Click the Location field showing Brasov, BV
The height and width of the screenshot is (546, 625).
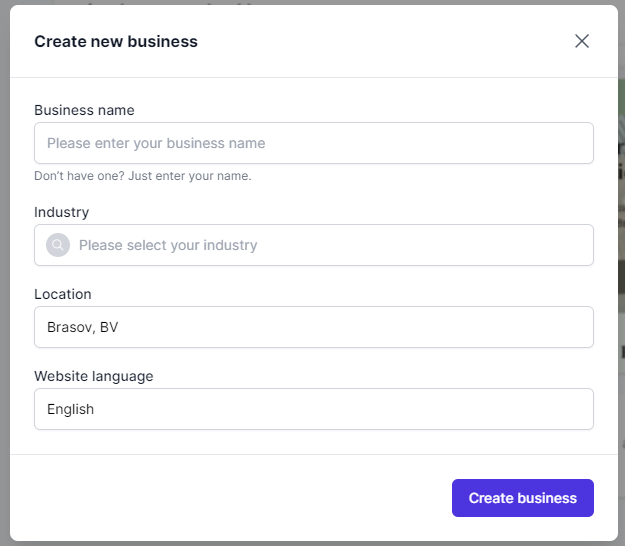click(x=314, y=327)
